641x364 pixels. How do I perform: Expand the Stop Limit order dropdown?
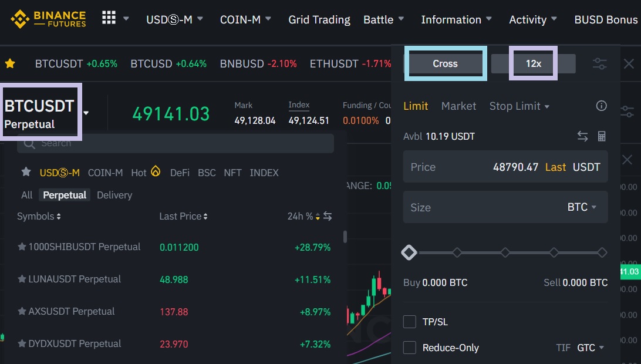[519, 106]
